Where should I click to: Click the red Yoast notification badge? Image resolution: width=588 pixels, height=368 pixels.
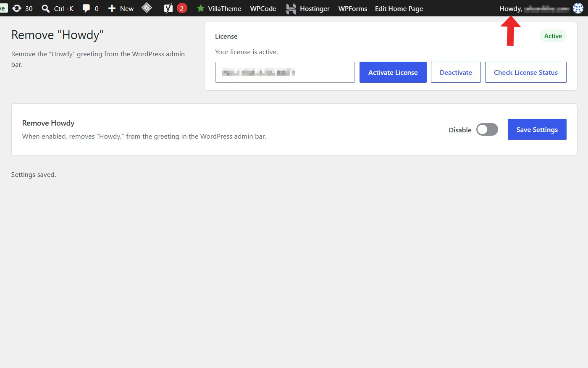coord(181,8)
